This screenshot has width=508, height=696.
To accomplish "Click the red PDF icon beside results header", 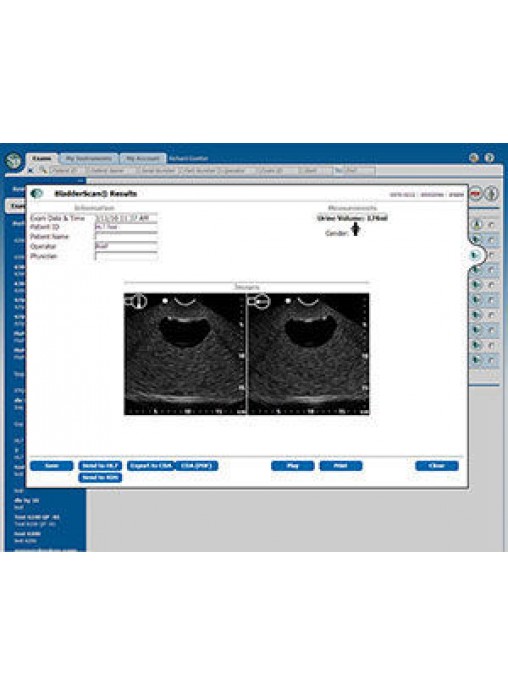I will tap(476, 194).
